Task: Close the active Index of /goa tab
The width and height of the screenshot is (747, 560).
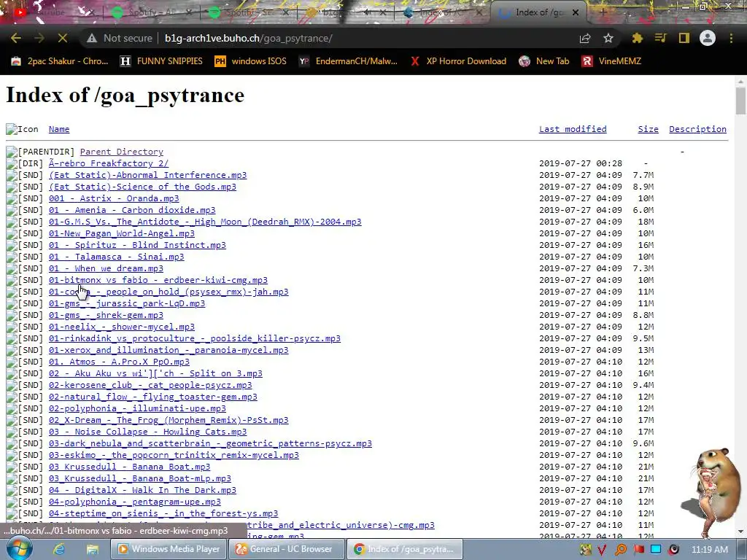Action: pyautogui.click(x=576, y=12)
